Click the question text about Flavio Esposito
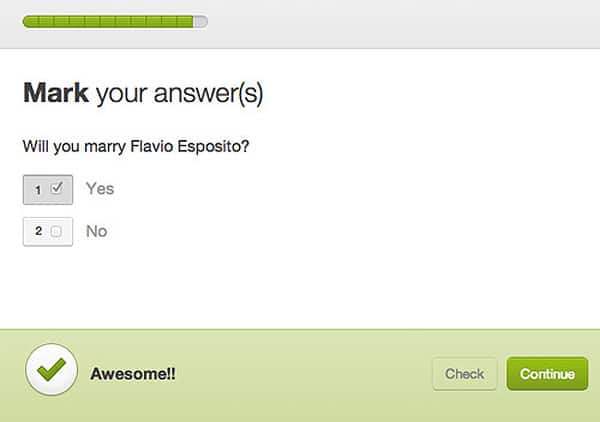600x422 pixels. [x=135, y=146]
